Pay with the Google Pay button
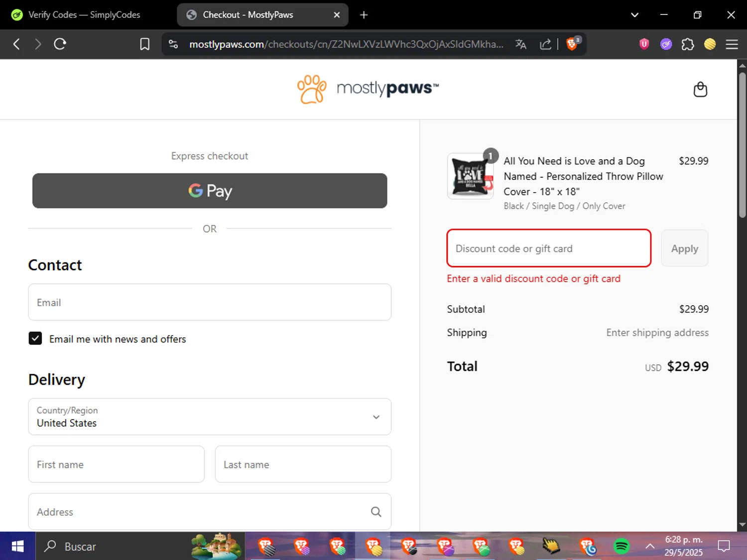Viewport: 747px width, 560px height. tap(210, 191)
